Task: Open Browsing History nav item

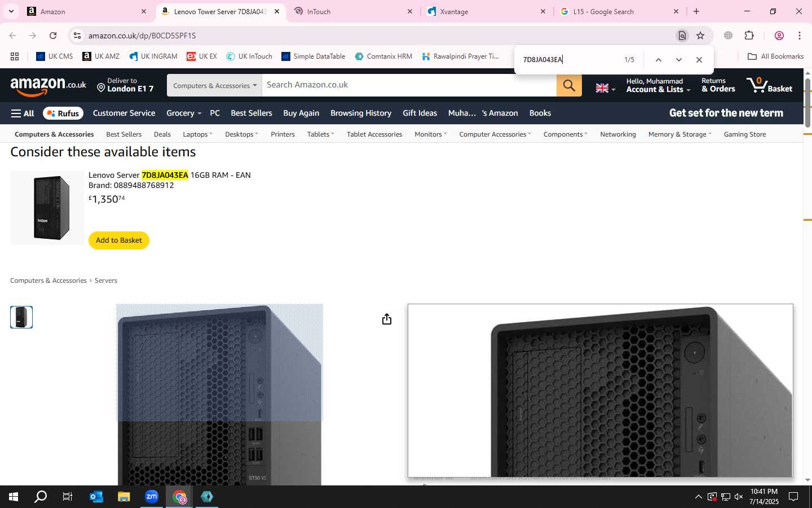Action: (361, 113)
